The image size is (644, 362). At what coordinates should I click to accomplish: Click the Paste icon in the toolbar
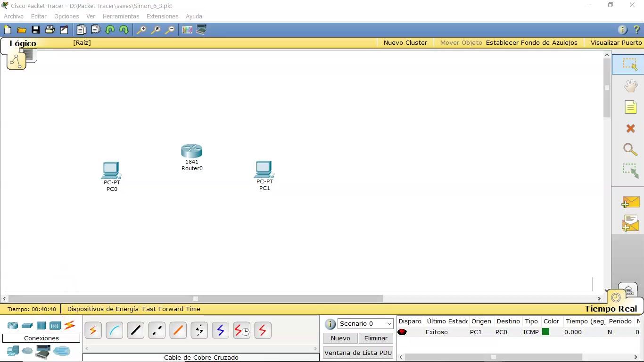coord(95,30)
